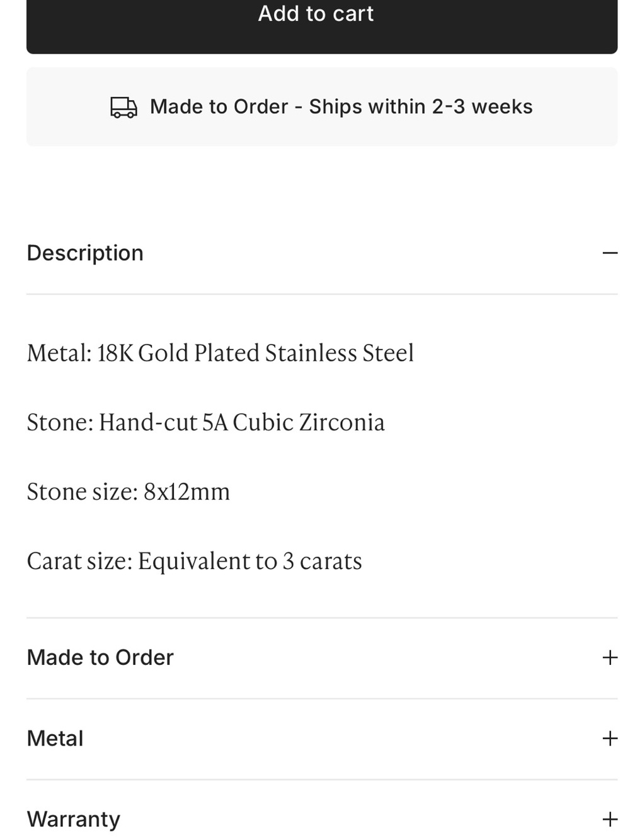Image resolution: width=630 pixels, height=840 pixels.
Task: Click the 8x12mm measurement text
Action: pyautogui.click(x=187, y=492)
